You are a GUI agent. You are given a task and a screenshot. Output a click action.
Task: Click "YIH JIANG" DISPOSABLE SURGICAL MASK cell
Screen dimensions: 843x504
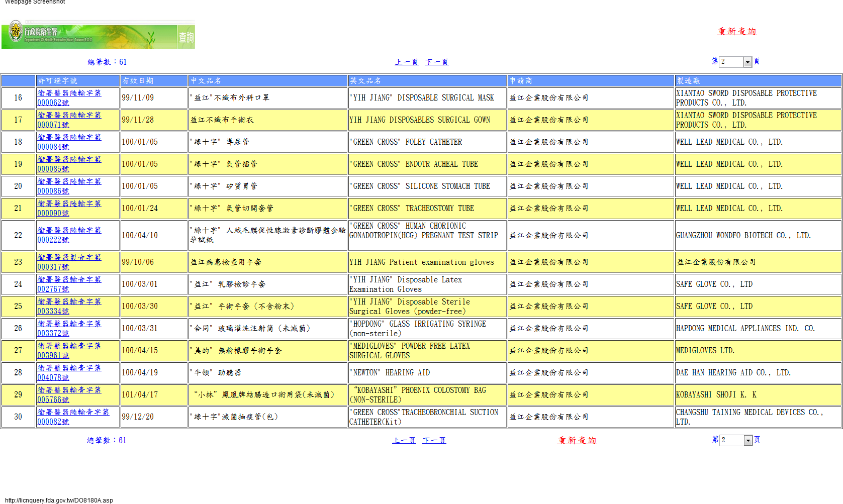[x=427, y=98]
